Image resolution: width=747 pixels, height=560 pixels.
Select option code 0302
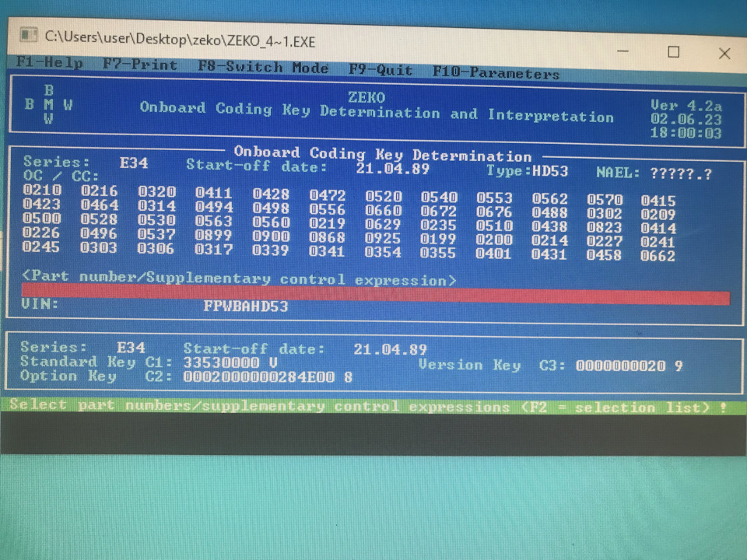pos(604,214)
